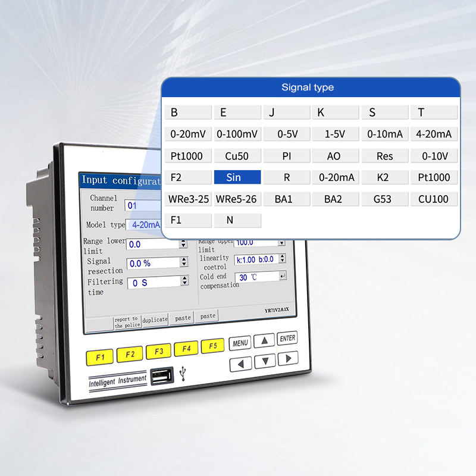Click the left arrow key on device
The image size is (476, 476).
(x=240, y=364)
